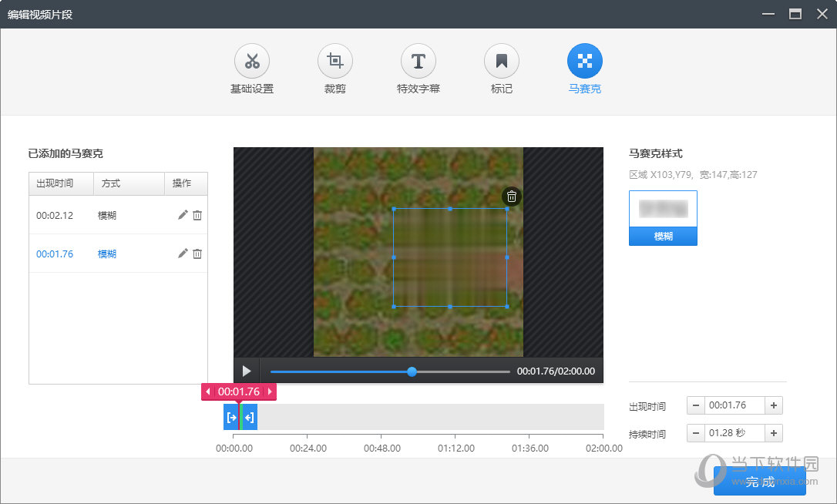The width and height of the screenshot is (837, 504).
Task: Click the plus stepper next to 持续时间
Action: (774, 433)
